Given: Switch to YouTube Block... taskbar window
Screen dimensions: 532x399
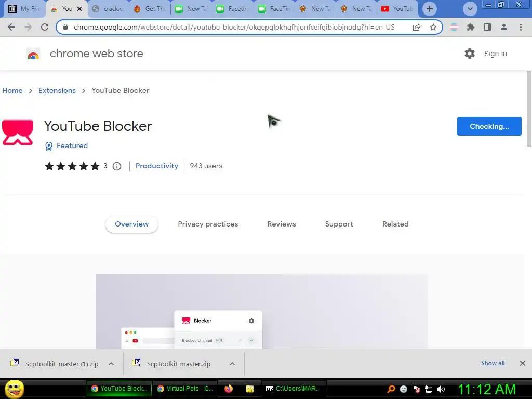Looking at the screenshot, I should point(119,389).
